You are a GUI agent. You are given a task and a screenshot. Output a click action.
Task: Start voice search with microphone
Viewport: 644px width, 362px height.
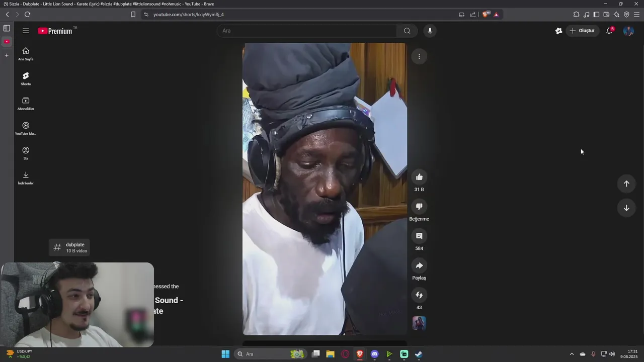(430, 31)
